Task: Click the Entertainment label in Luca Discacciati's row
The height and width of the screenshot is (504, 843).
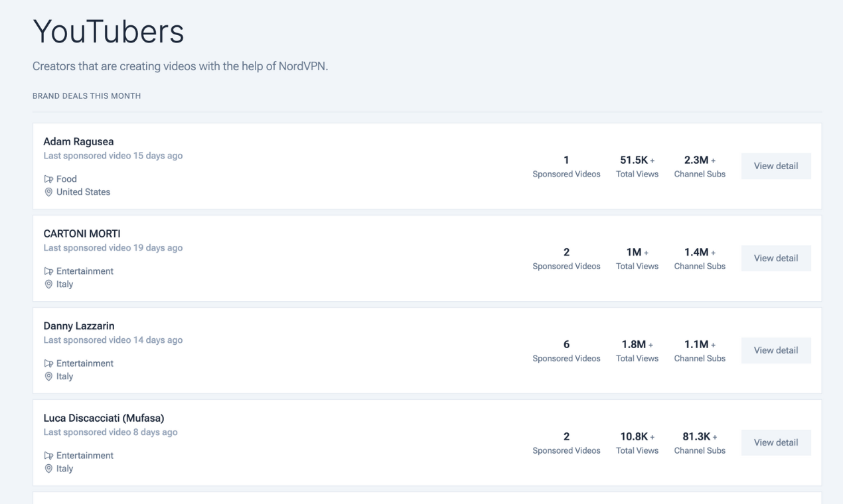Action: (x=85, y=456)
